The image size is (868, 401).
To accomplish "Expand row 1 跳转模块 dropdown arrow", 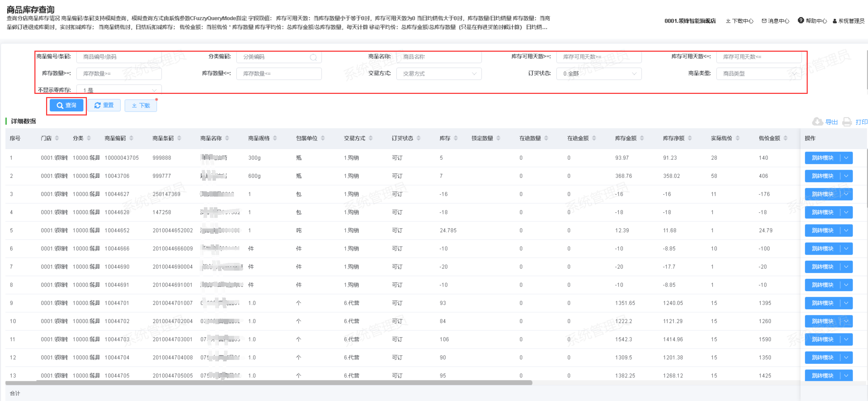I will pyautogui.click(x=846, y=158).
